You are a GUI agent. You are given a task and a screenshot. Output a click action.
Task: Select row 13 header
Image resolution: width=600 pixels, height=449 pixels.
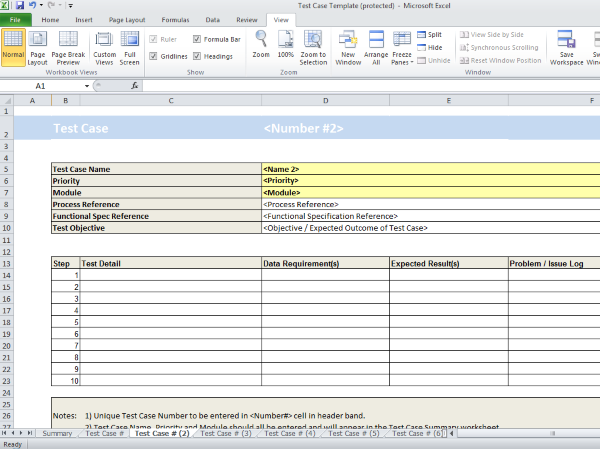pos(7,263)
